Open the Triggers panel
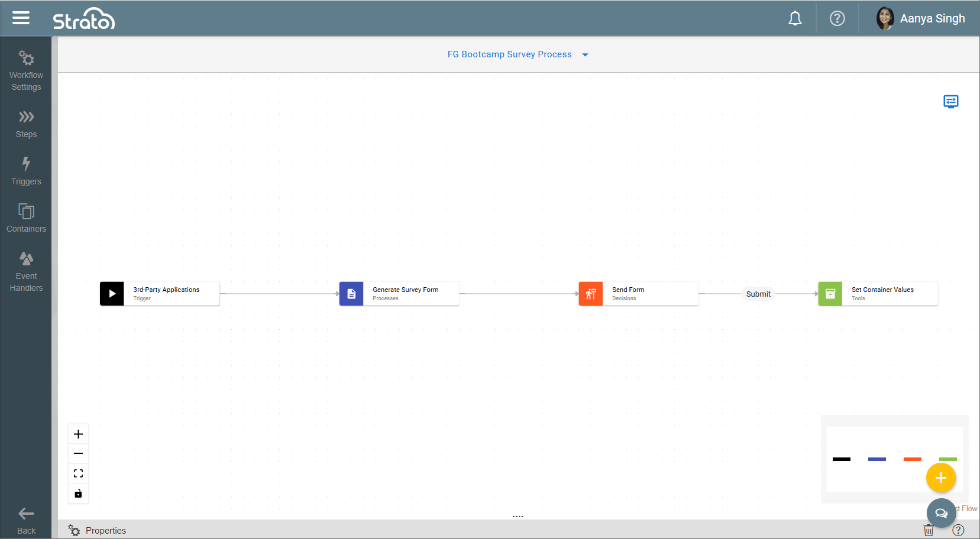Image resolution: width=980 pixels, height=539 pixels. [26, 171]
